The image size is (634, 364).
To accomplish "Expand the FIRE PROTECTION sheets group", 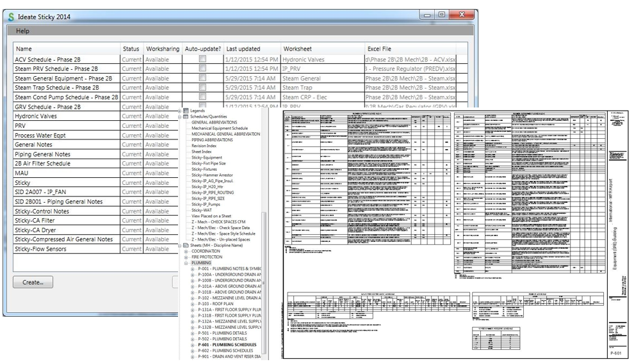I will (x=186, y=257).
